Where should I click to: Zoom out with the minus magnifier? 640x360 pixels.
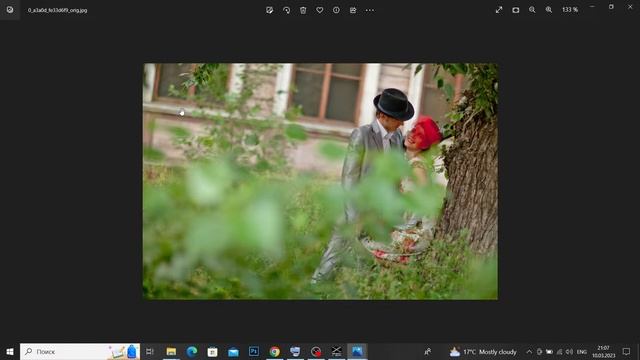point(532,10)
